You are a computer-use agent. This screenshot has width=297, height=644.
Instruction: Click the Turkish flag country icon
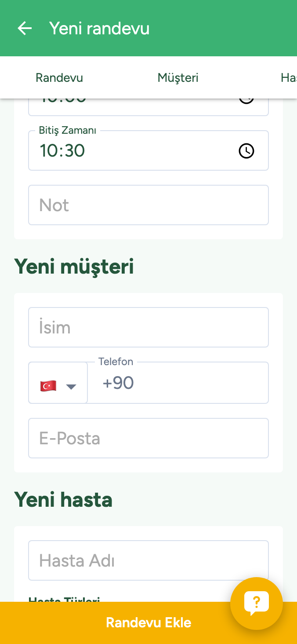pos(48,386)
